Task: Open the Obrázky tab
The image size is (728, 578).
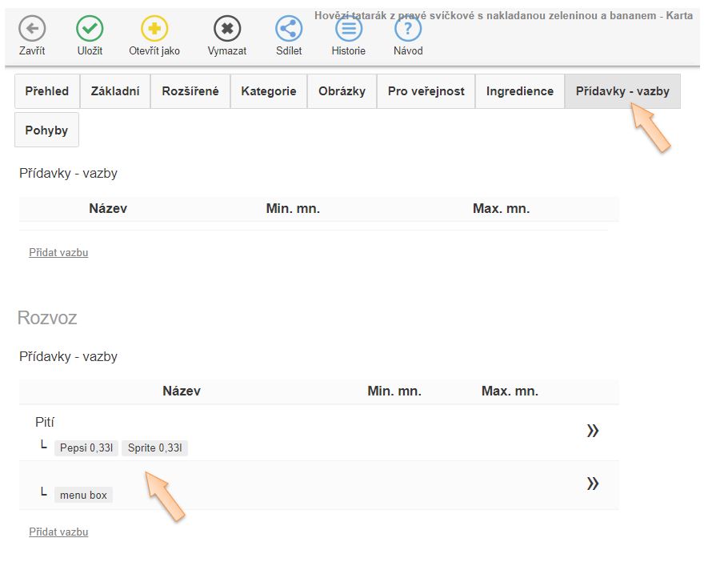Action: tap(342, 91)
